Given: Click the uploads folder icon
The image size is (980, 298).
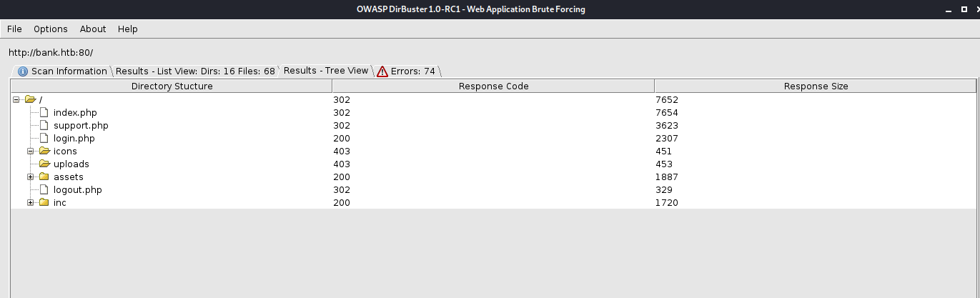Looking at the screenshot, I should point(44,164).
